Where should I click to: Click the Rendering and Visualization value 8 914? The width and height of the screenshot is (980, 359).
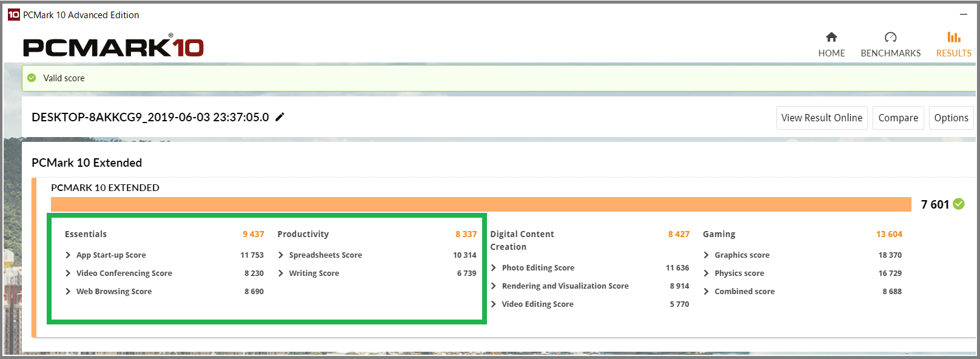[680, 286]
